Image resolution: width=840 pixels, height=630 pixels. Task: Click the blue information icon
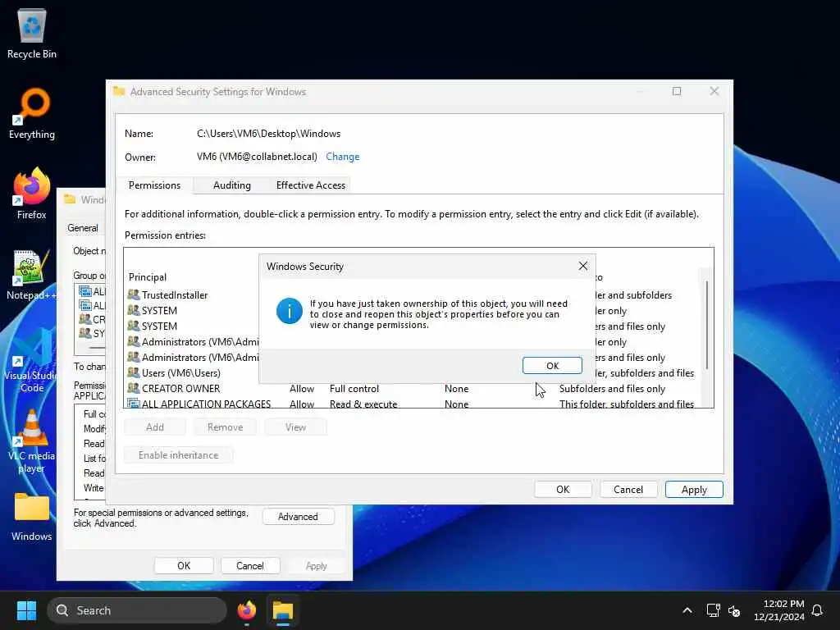(290, 311)
